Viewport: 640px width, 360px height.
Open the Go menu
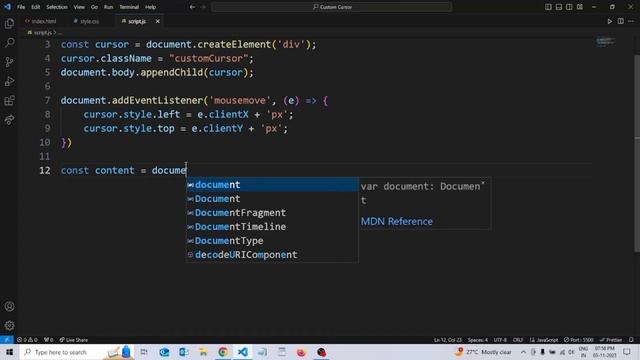tap(94, 7)
